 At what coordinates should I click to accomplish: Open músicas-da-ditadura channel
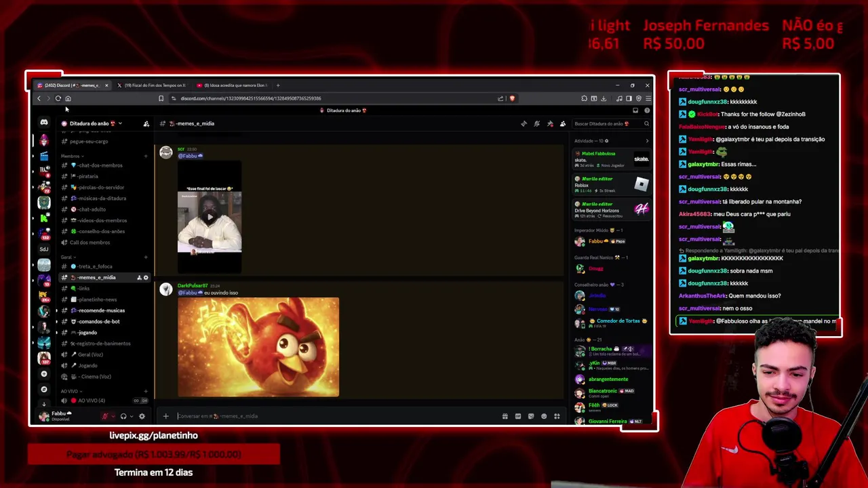(104, 198)
